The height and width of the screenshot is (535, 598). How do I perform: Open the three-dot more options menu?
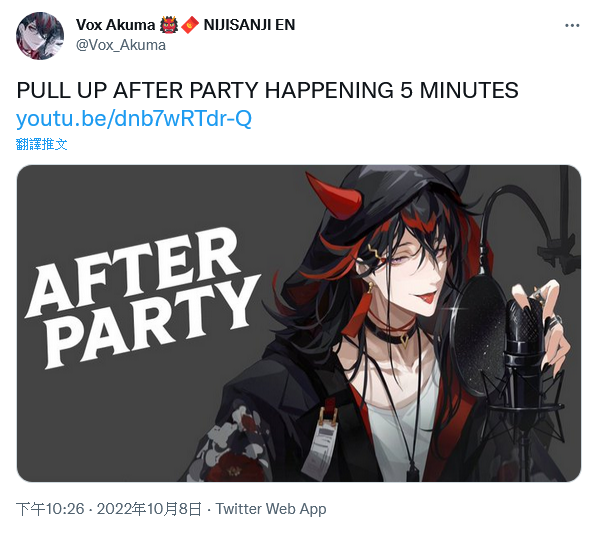572,26
